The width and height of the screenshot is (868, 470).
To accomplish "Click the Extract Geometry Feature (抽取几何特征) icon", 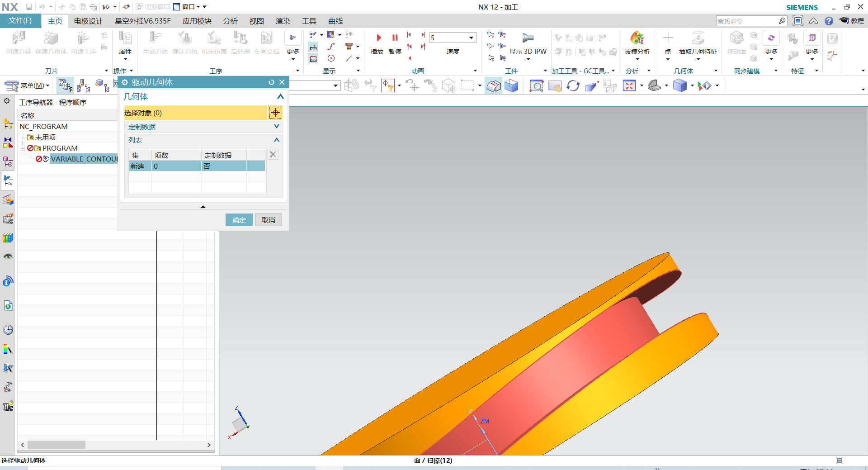I will point(698,38).
